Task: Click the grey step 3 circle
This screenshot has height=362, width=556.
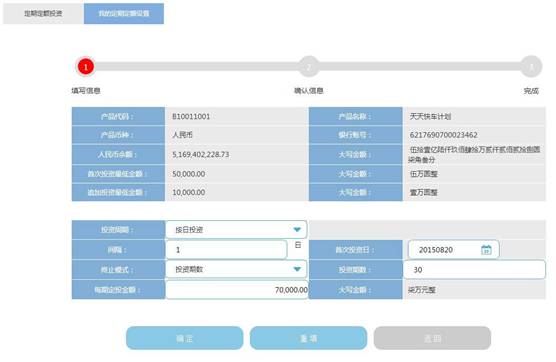Action: pyautogui.click(x=531, y=66)
